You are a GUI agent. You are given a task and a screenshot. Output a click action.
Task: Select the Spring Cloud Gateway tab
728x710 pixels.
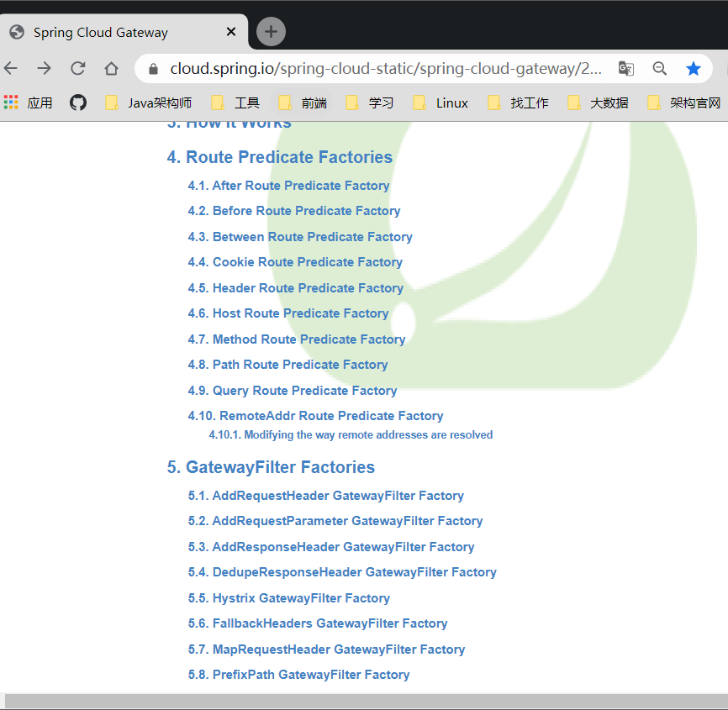coord(124,32)
